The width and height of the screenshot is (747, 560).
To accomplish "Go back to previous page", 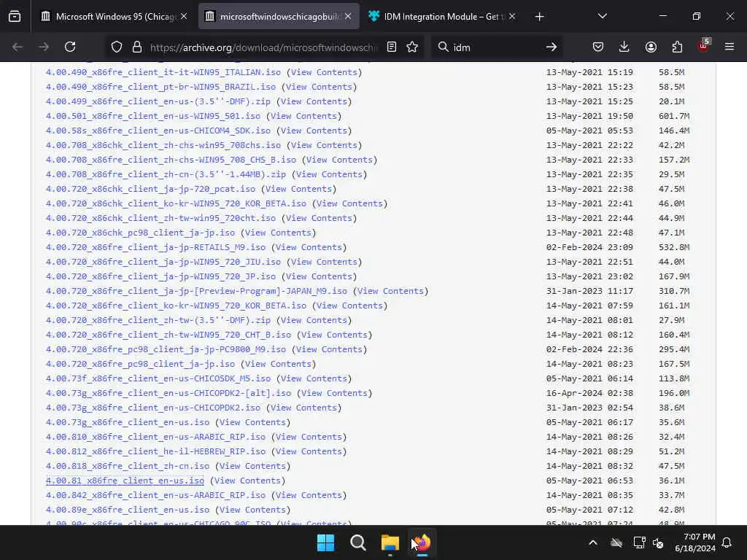I will (18, 47).
